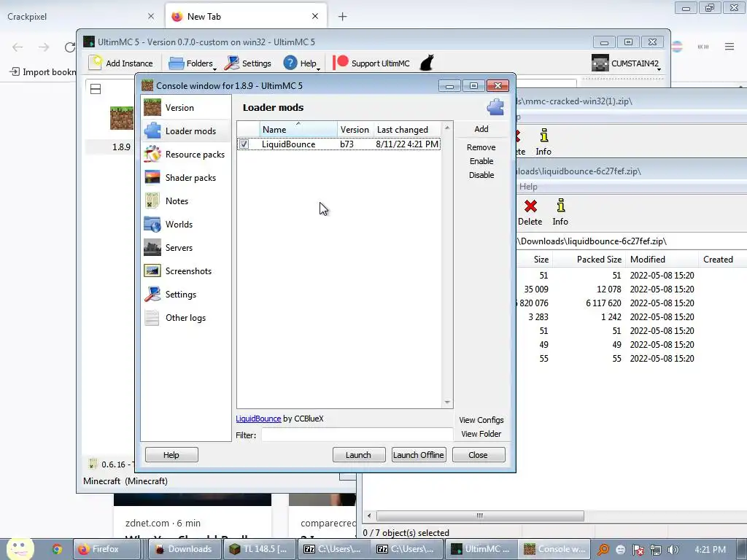Click Launch Offline button
Viewport: 747px width, 560px height.
coord(419,455)
